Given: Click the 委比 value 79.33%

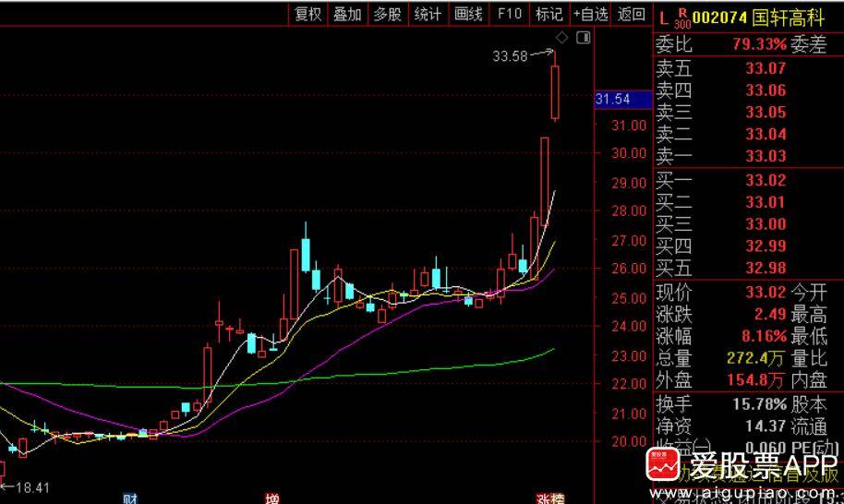Looking at the screenshot, I should point(759,44).
